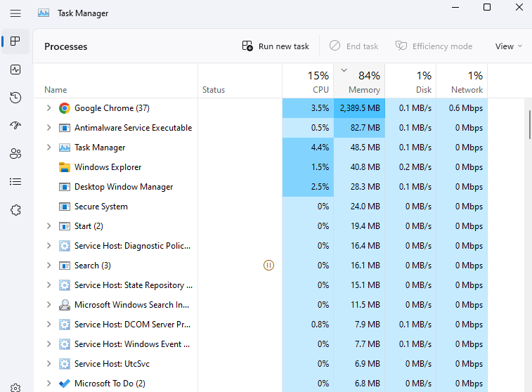Expand the Microsoft To Do group
The height and width of the screenshot is (392, 532).
[x=48, y=384]
